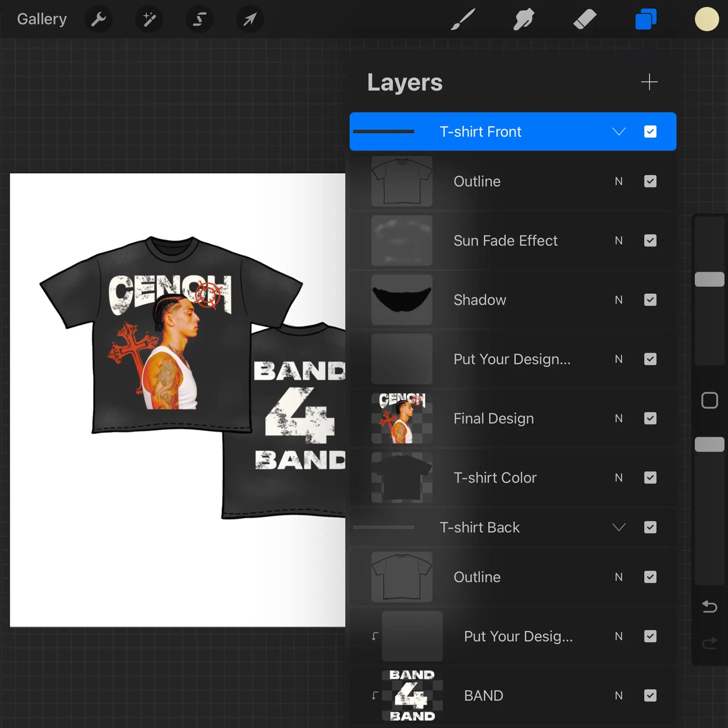Open the Layers panel icon

645,19
